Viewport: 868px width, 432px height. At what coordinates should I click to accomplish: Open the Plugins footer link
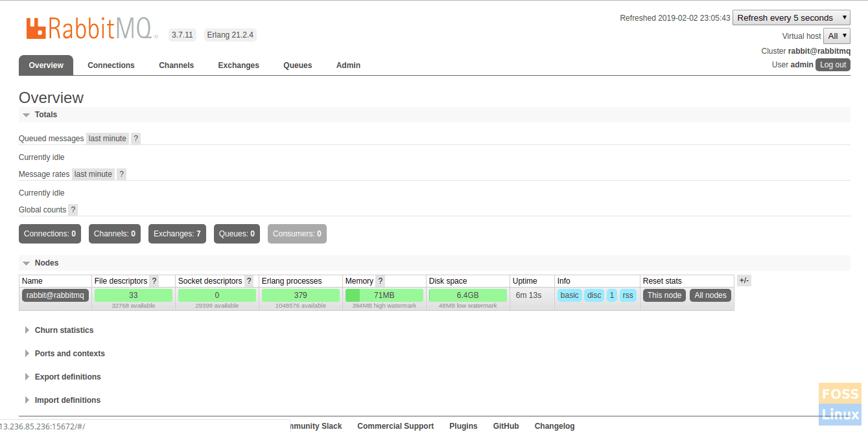pyautogui.click(x=463, y=426)
